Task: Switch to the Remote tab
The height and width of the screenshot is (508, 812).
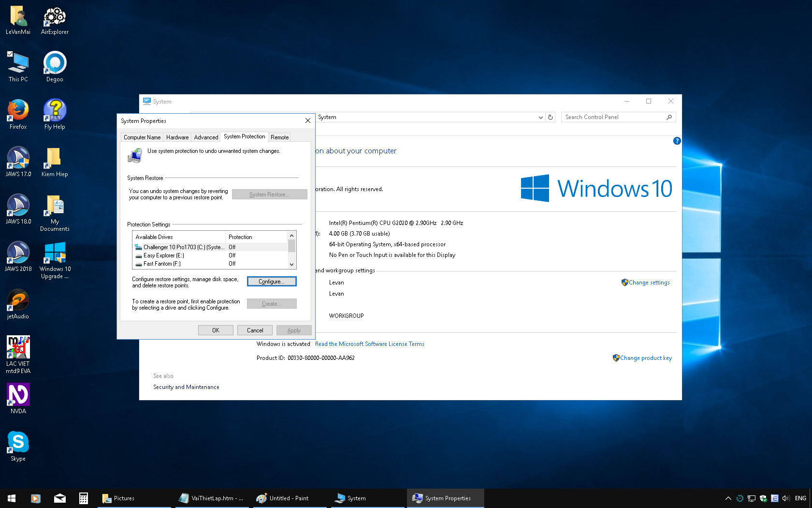Action: point(279,137)
